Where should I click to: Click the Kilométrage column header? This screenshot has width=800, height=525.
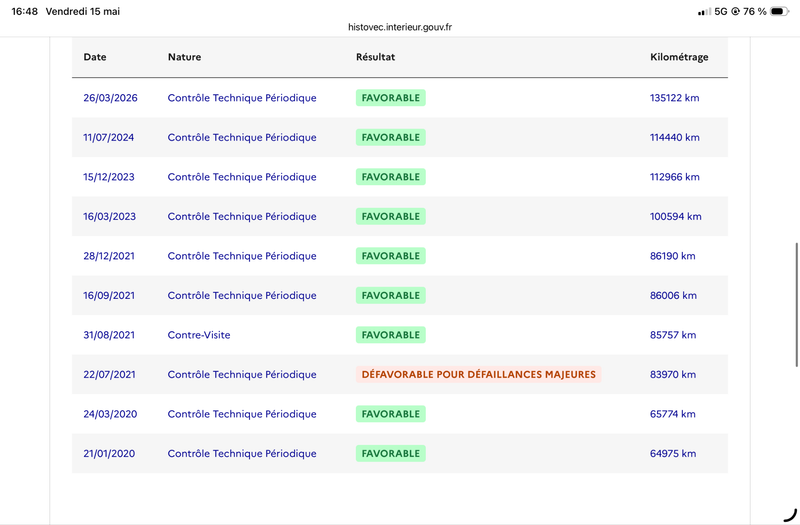coord(679,57)
